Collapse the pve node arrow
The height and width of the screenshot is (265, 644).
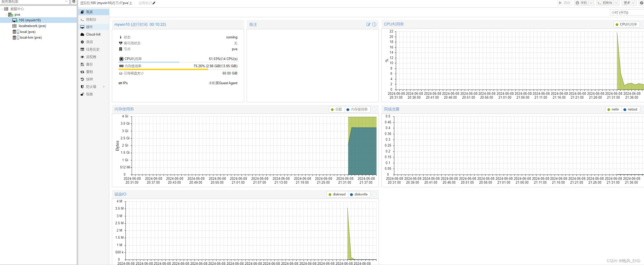tap(6, 15)
